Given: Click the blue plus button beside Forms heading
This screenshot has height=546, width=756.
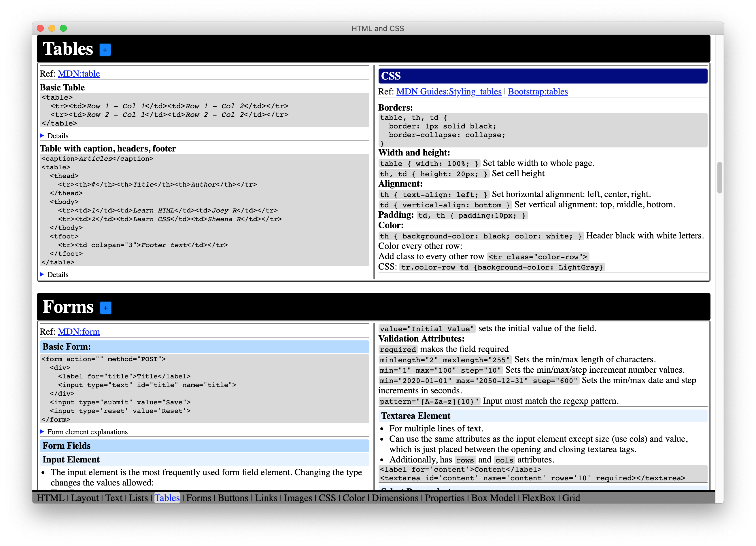Looking at the screenshot, I should coord(106,308).
